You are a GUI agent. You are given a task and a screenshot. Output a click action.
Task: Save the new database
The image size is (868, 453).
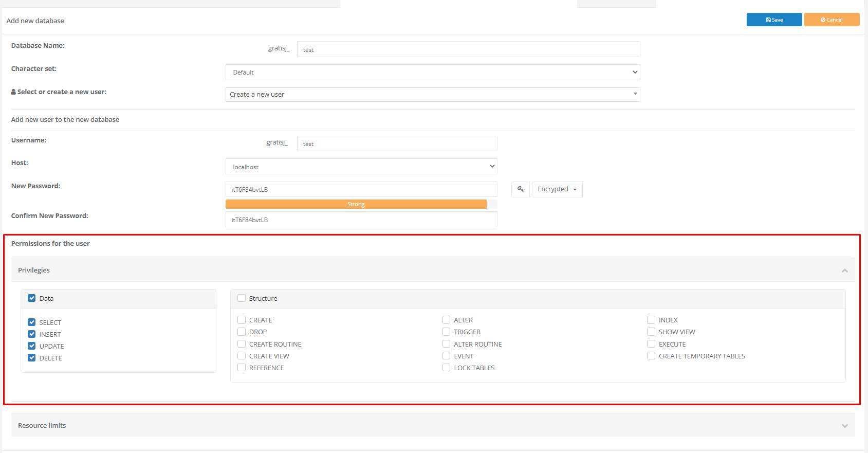[774, 20]
